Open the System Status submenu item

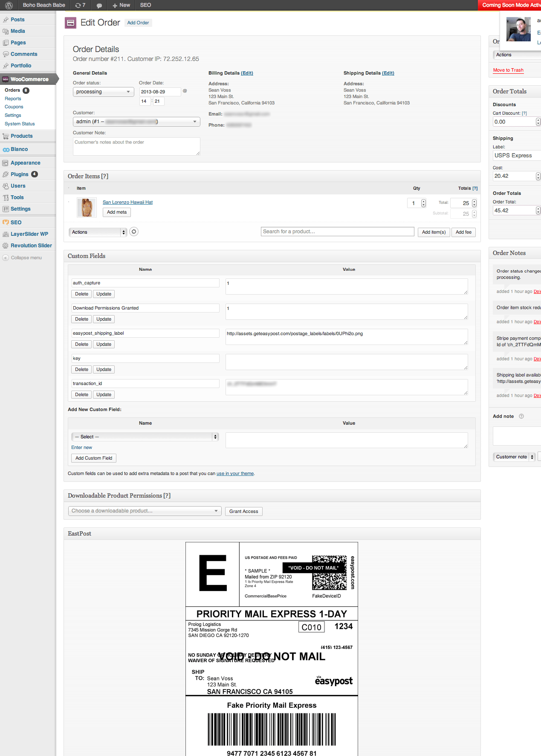click(20, 124)
